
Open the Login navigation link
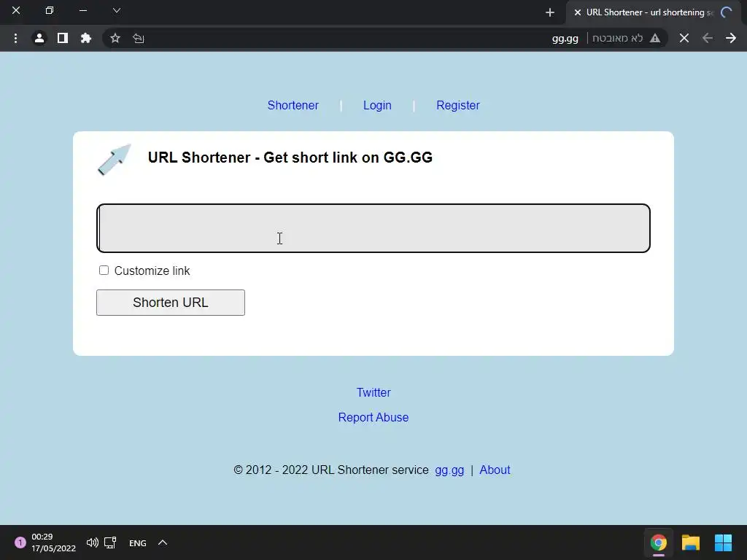(377, 105)
